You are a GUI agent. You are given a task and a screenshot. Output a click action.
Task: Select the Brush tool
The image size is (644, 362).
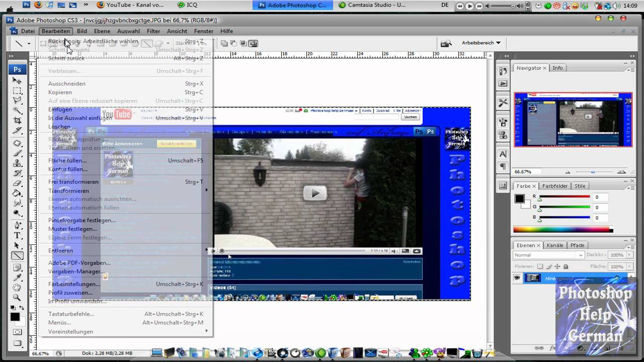pyautogui.click(x=17, y=153)
